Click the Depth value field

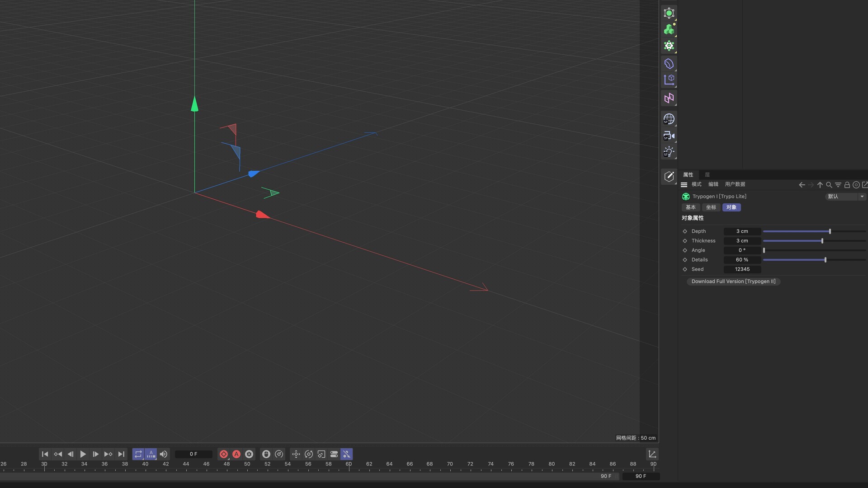pos(742,231)
